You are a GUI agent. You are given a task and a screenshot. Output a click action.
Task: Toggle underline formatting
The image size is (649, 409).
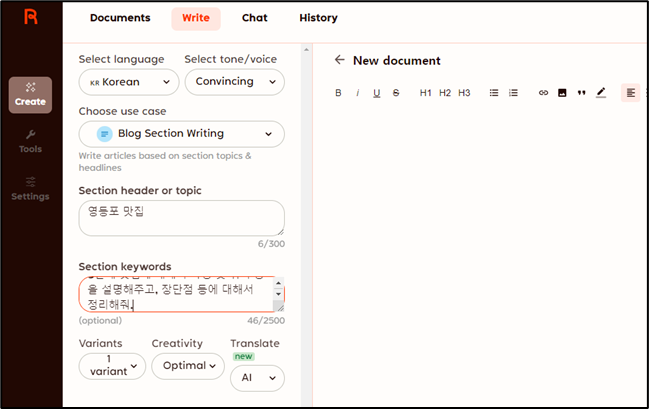(377, 93)
